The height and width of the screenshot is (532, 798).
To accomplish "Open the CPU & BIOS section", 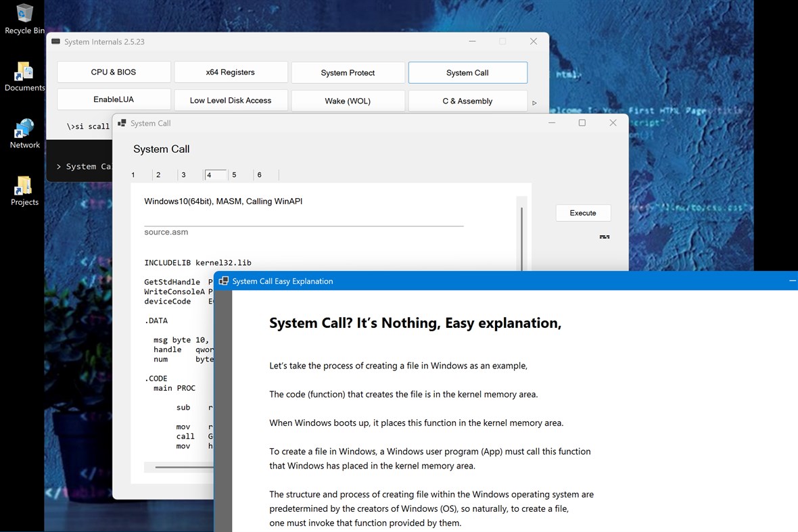I will click(x=113, y=72).
